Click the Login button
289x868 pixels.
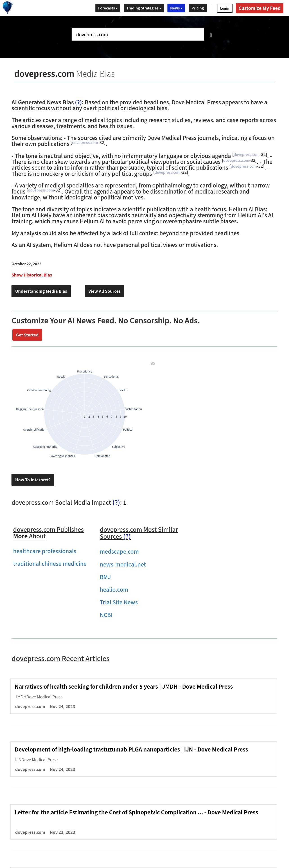tap(224, 8)
